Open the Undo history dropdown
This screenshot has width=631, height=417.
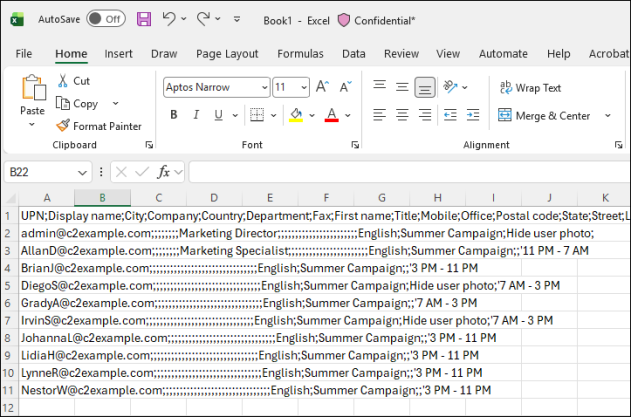tap(184, 19)
